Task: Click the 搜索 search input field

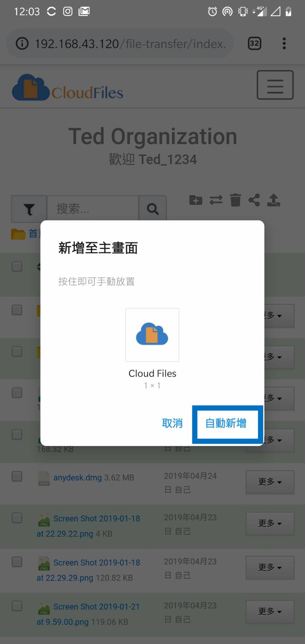Action: [93, 209]
